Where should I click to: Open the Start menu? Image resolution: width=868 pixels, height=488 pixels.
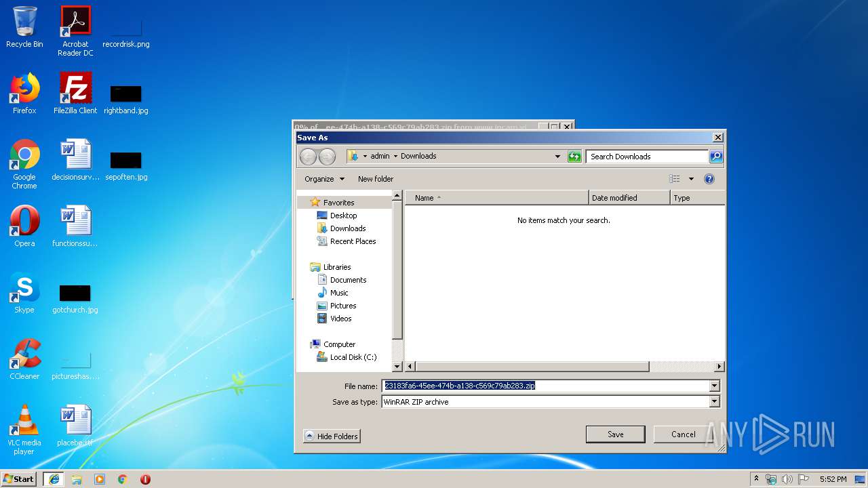18,479
